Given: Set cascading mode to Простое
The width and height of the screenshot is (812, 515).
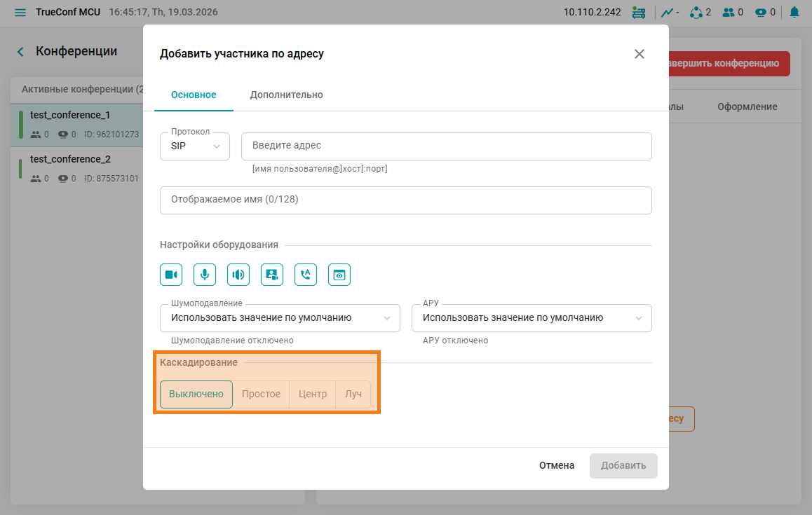Looking at the screenshot, I should (261, 394).
